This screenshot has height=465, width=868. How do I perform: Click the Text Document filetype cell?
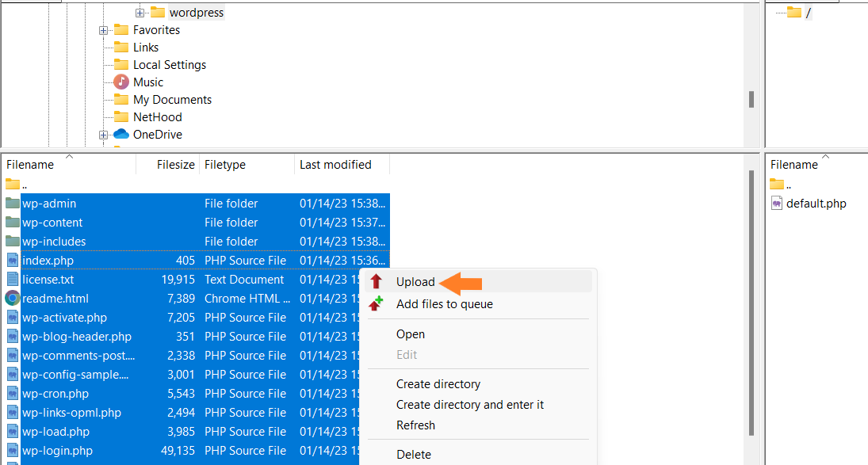pyautogui.click(x=244, y=280)
